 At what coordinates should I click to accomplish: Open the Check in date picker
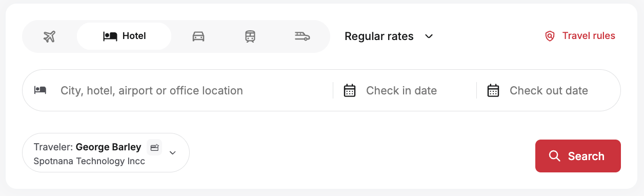405,90
